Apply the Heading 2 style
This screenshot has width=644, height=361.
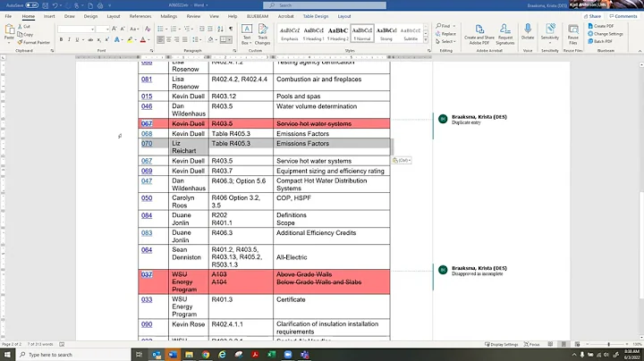(x=338, y=34)
